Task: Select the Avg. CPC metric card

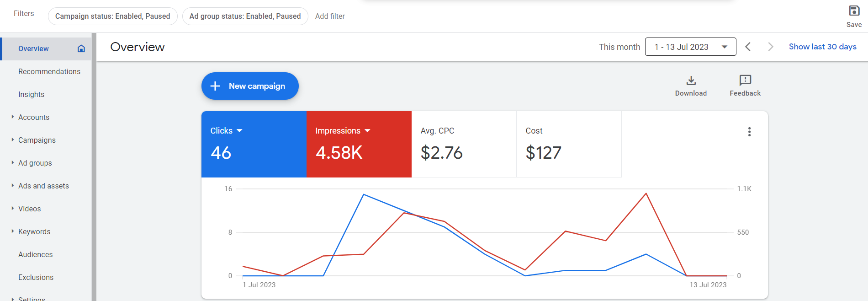Action: click(x=464, y=144)
